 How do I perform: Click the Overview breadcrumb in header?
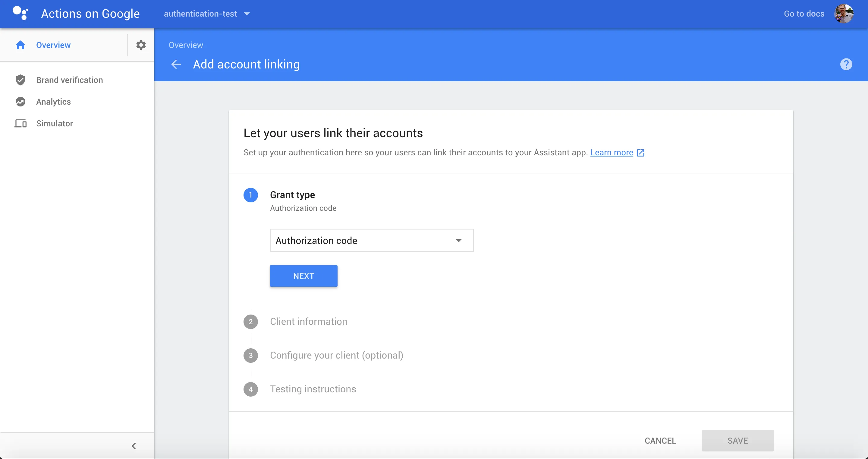click(186, 45)
